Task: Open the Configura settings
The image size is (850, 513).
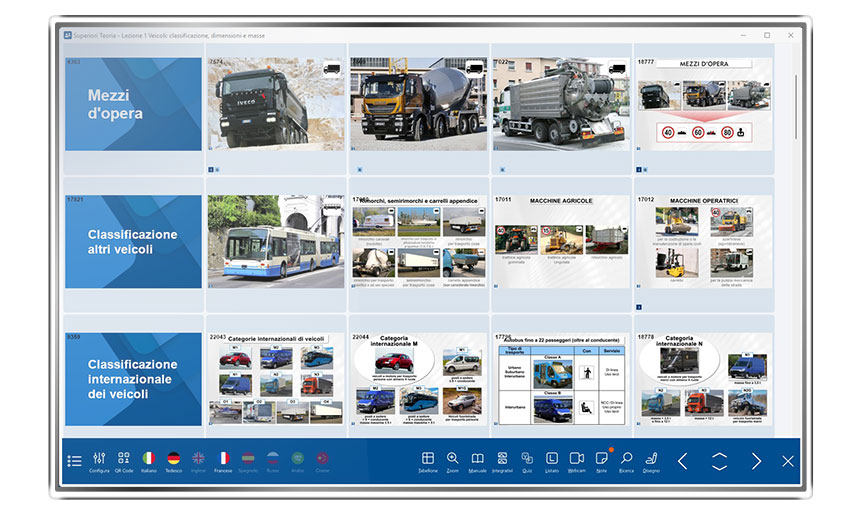Action: pos(99,460)
